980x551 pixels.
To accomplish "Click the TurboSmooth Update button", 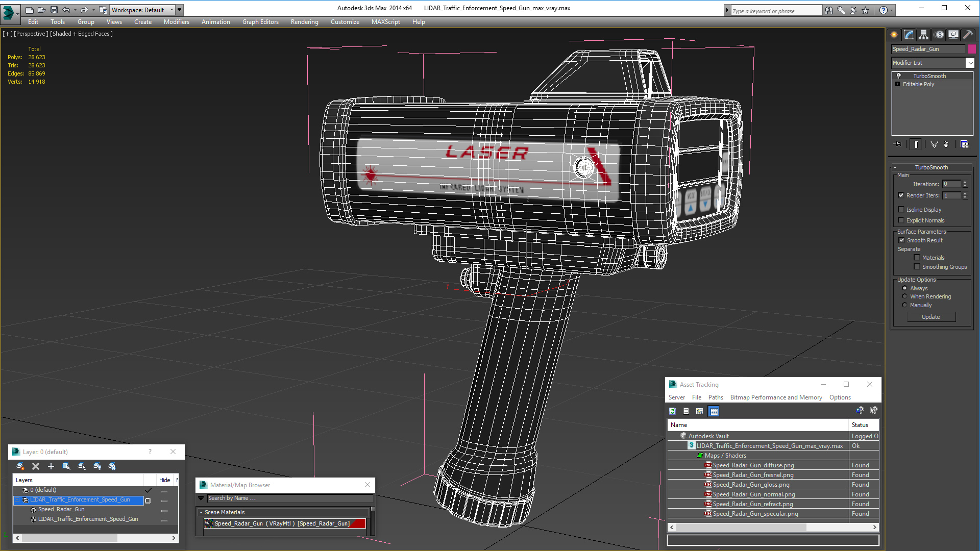I will (x=931, y=317).
